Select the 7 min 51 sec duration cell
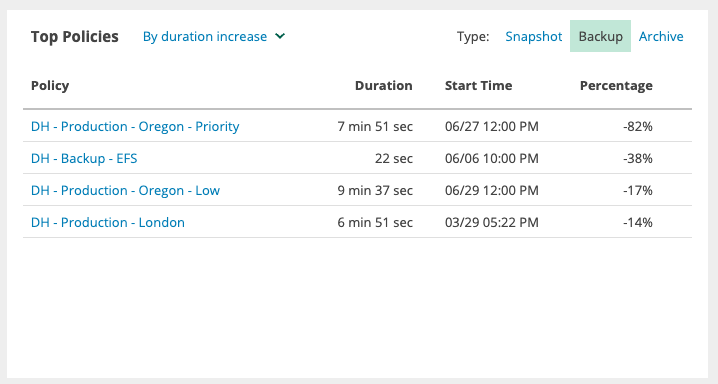Viewport: 718px width, 384px height. [375, 126]
